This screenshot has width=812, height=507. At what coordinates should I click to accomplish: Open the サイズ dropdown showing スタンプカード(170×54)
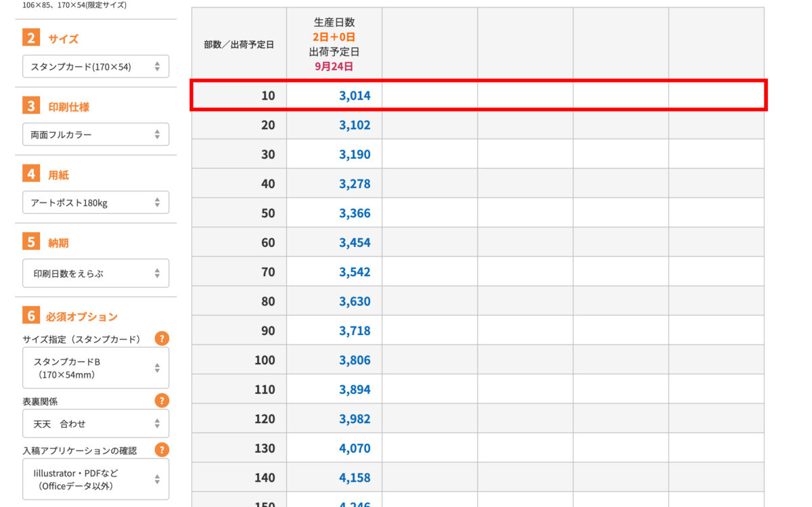pos(95,67)
